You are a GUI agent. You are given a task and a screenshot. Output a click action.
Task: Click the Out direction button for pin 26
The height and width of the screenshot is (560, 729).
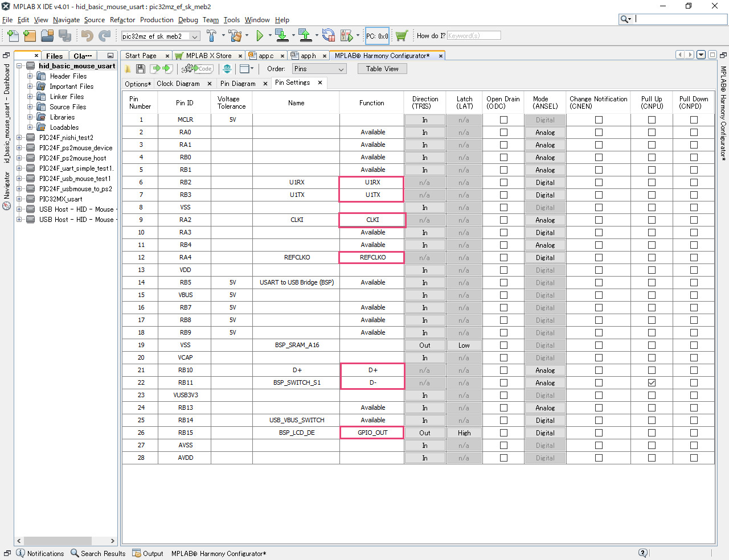(425, 433)
